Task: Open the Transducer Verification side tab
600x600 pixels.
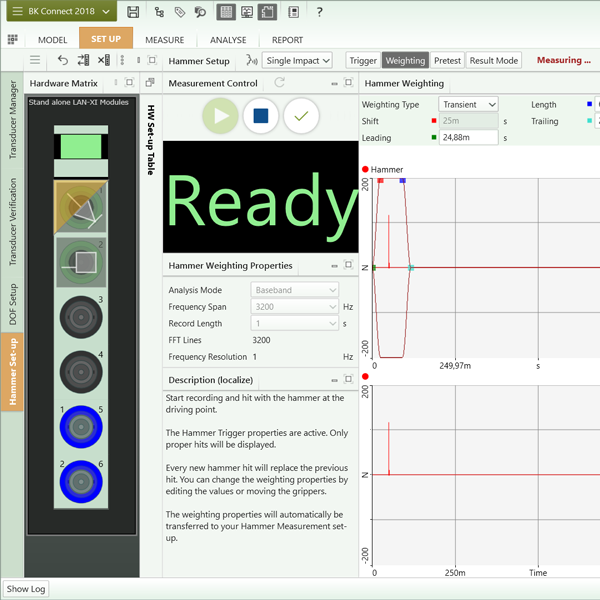Action: (13, 221)
